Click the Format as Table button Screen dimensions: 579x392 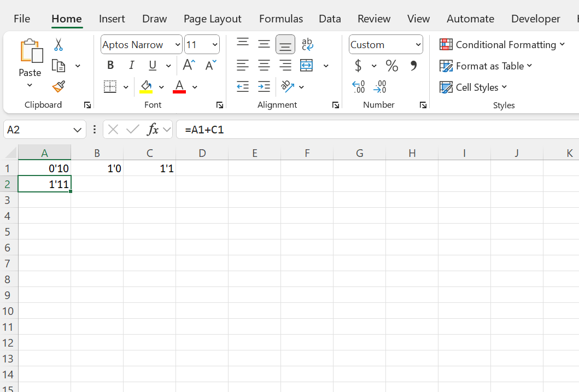point(486,66)
